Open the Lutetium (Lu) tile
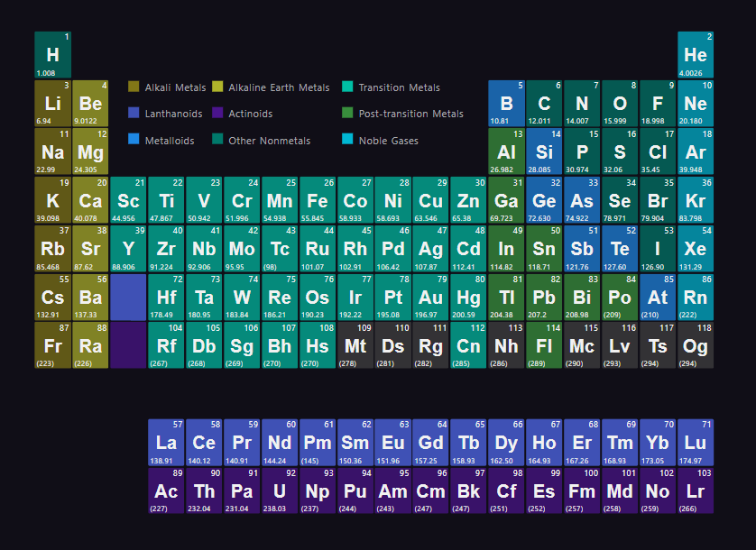This screenshot has width=756, height=550. tap(696, 443)
